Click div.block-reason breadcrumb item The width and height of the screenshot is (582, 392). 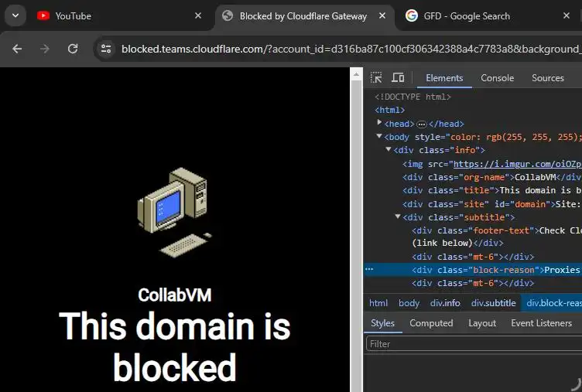click(x=553, y=303)
